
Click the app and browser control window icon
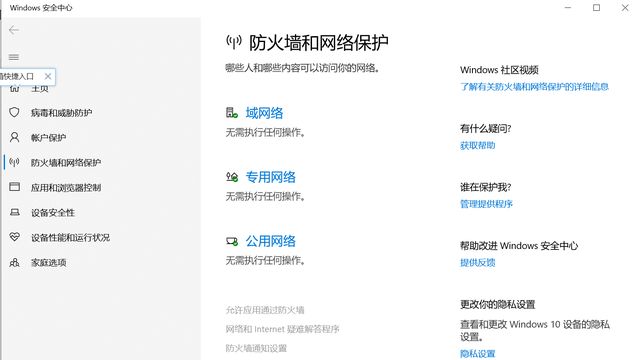pyautogui.click(x=14, y=187)
